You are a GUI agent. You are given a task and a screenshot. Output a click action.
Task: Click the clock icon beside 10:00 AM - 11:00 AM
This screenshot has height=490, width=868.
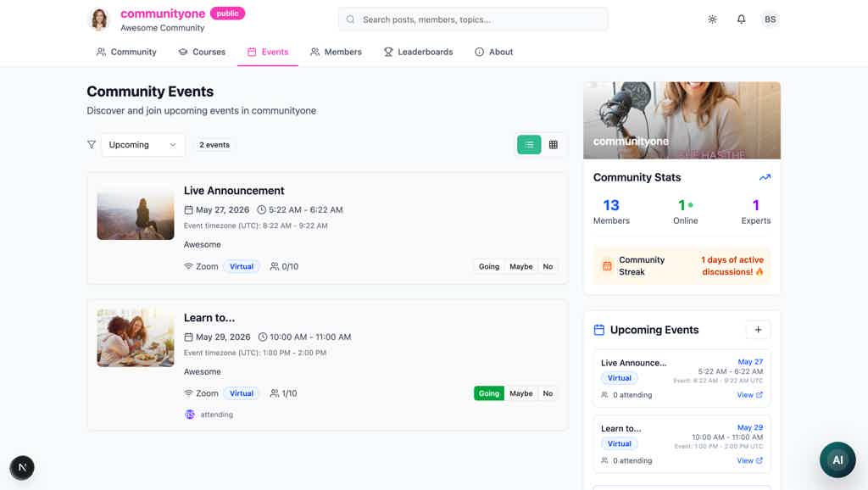pos(263,337)
